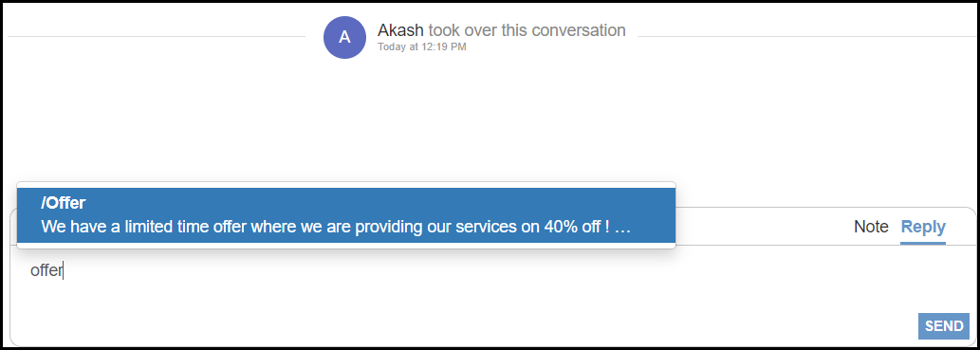Select the /Offer canned response suggestion

(x=346, y=215)
